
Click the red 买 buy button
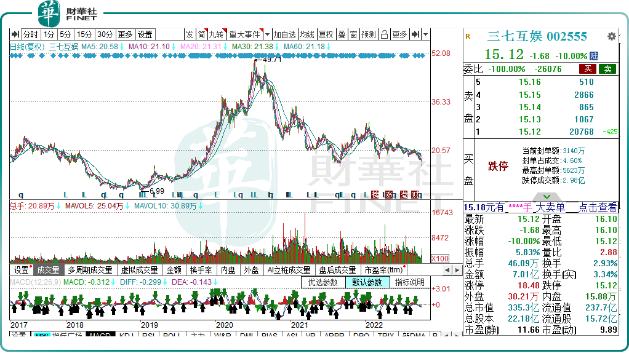(588, 69)
